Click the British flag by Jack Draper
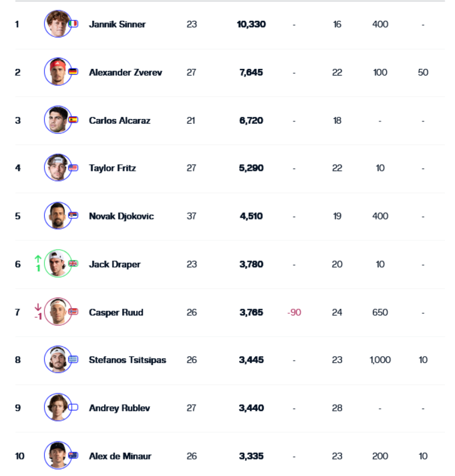This screenshot has height=476, width=455. click(x=73, y=264)
